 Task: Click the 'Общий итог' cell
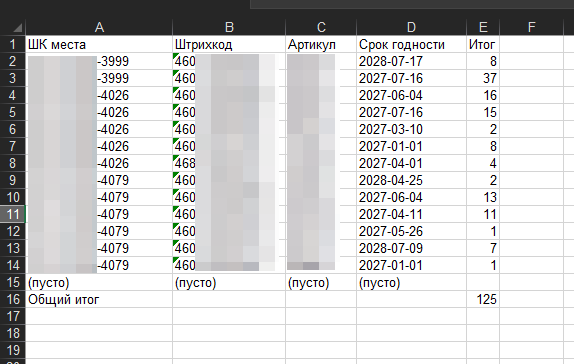[x=99, y=299]
